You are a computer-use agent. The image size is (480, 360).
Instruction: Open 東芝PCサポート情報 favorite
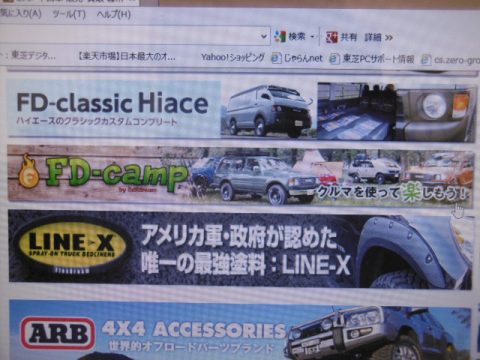point(378,59)
